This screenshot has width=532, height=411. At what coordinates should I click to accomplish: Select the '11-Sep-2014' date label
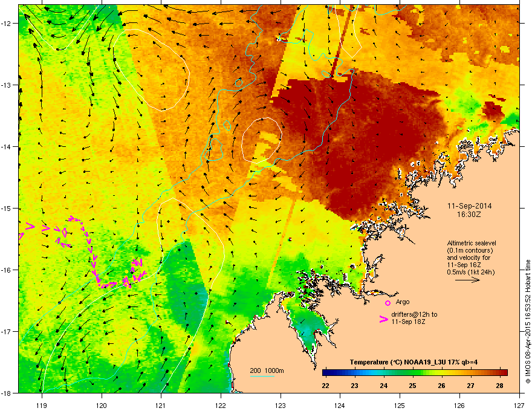tap(469, 206)
